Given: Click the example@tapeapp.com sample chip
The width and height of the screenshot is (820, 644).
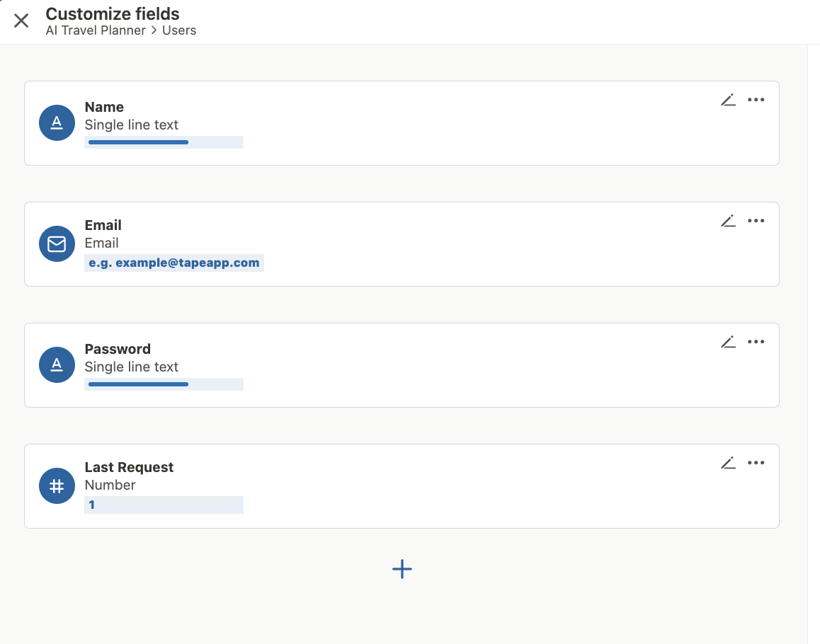Looking at the screenshot, I should point(173,263).
